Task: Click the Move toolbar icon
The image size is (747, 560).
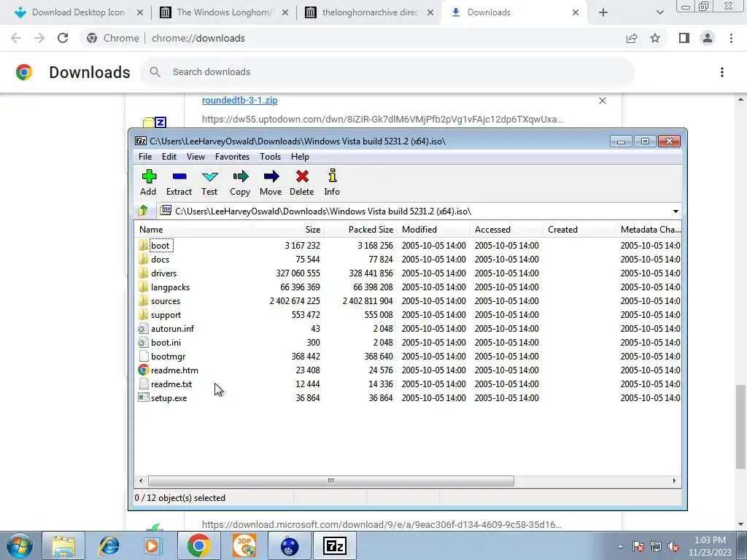Action: (271, 176)
